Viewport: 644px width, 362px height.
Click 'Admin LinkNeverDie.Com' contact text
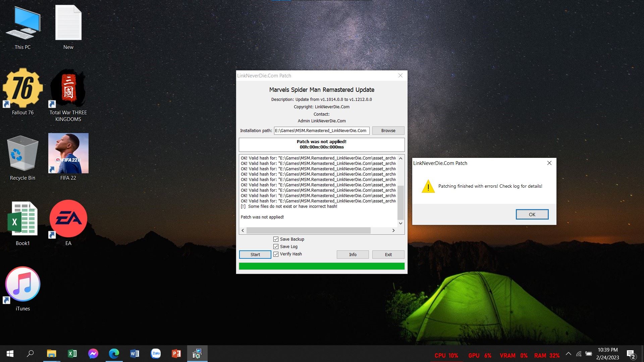[x=322, y=121]
